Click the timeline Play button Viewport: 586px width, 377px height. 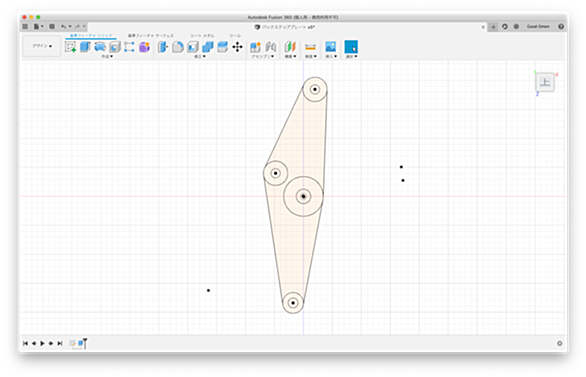coord(42,343)
